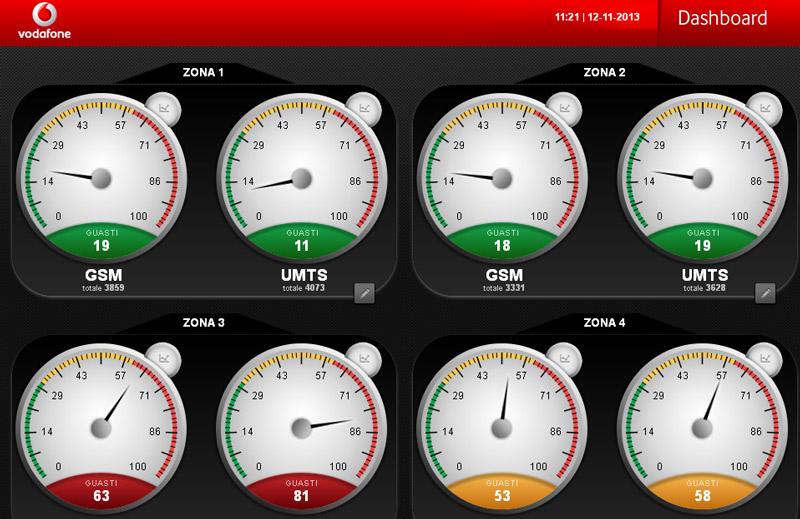Open chart icon on Zona 1 UMTS gauge
800x519 pixels.
(363, 109)
